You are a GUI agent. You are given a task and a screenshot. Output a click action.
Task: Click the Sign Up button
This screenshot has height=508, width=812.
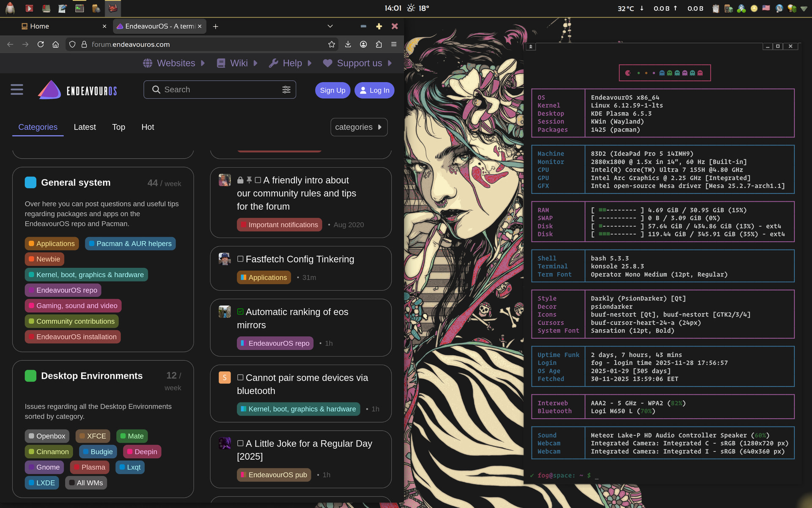click(x=332, y=90)
